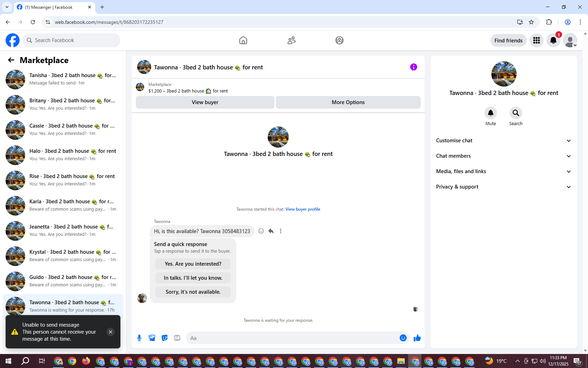Click the listing thumbnail in right panel
588x368 pixels.
[x=504, y=74]
